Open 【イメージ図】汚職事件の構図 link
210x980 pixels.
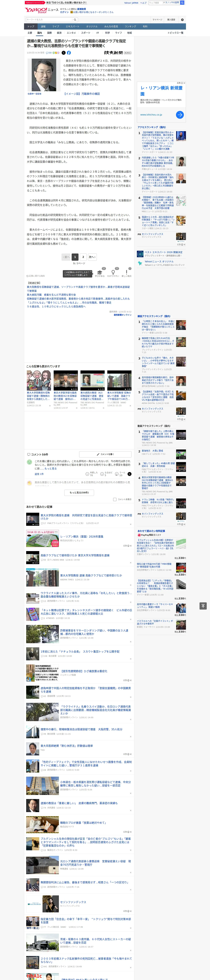click(82, 94)
